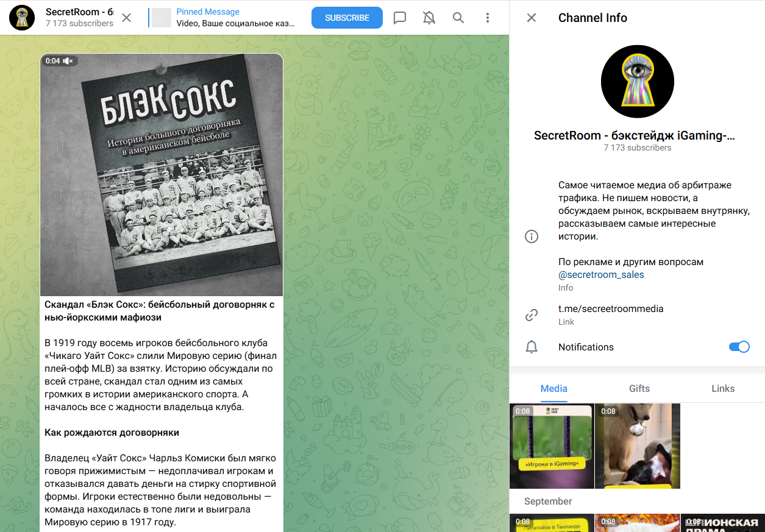
Task: Switch to the Media tab
Action: (x=553, y=388)
